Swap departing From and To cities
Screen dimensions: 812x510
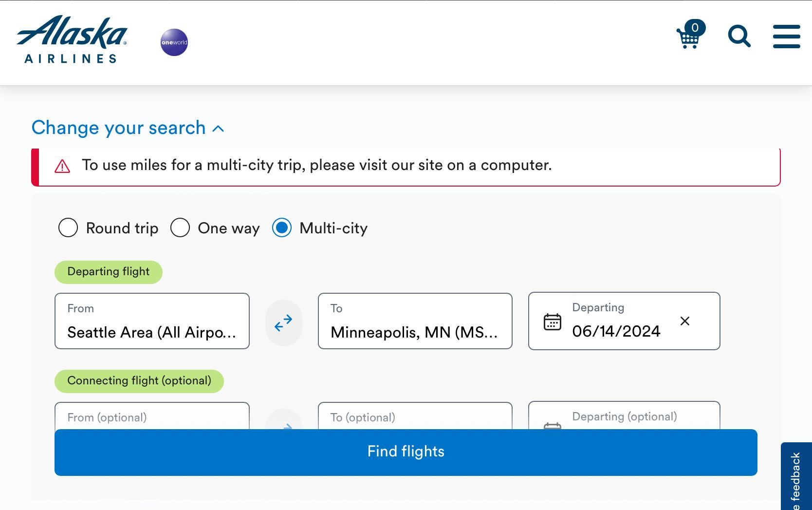click(x=283, y=322)
